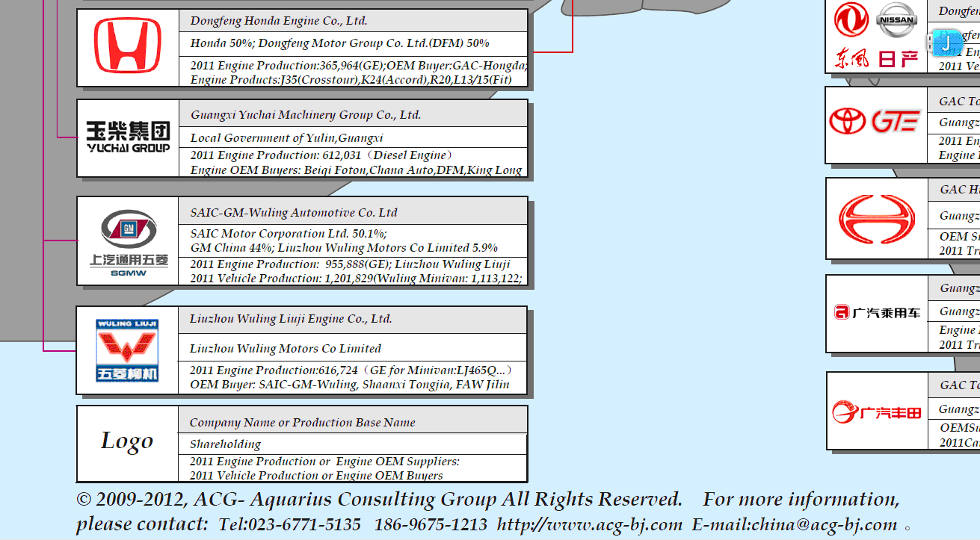This screenshot has height=540, width=980.
Task: Click Engine Products:J35(Crosstour) line
Action: click(351, 80)
